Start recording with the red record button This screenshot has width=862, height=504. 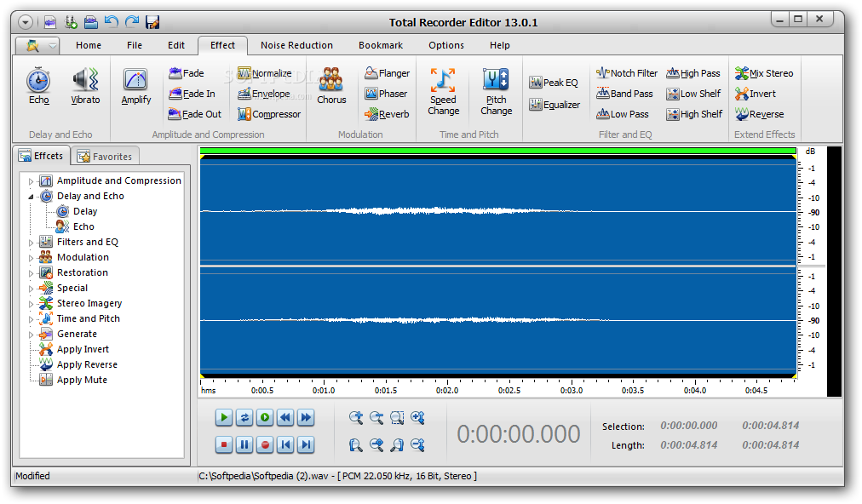pos(265,444)
